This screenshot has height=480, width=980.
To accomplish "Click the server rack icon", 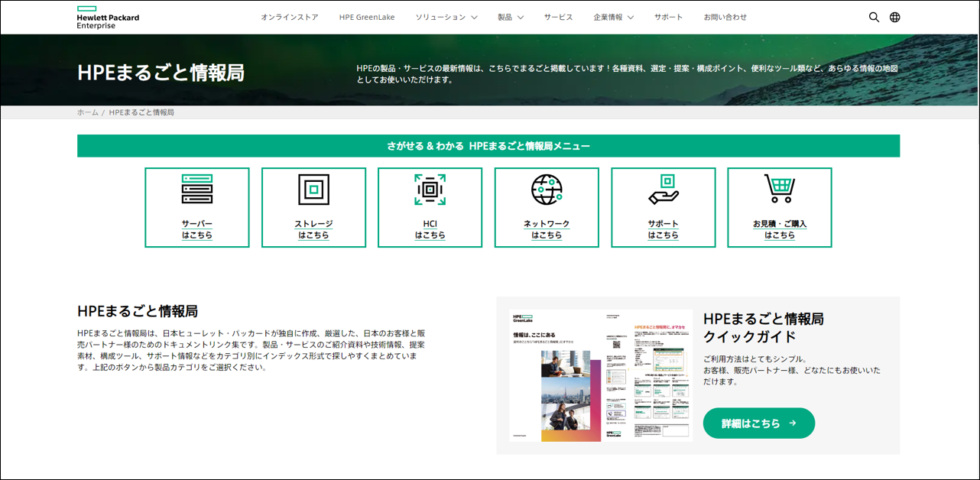I will (x=197, y=189).
